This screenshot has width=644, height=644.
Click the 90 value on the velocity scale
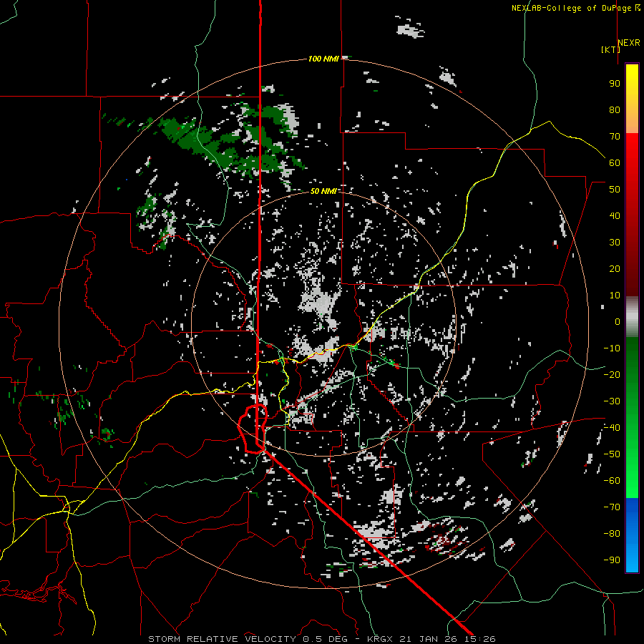click(x=615, y=84)
